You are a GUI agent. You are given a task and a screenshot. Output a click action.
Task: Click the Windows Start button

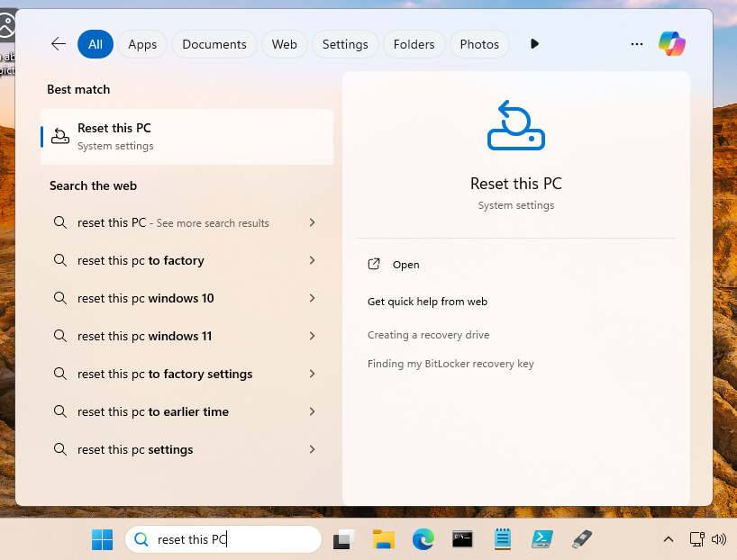click(x=103, y=539)
